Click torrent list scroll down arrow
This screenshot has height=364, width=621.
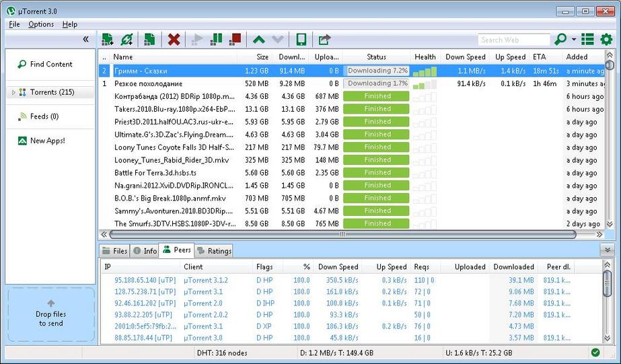[610, 224]
